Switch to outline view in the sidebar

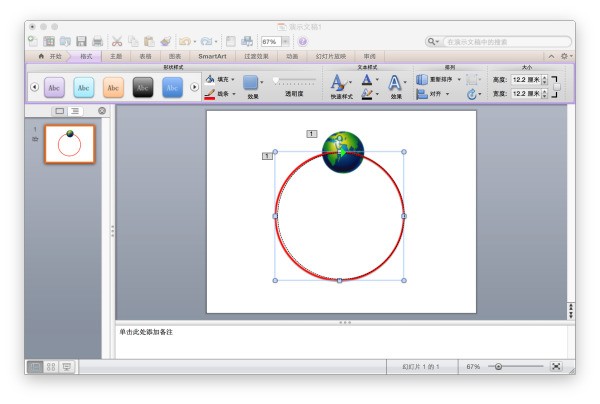(x=75, y=110)
